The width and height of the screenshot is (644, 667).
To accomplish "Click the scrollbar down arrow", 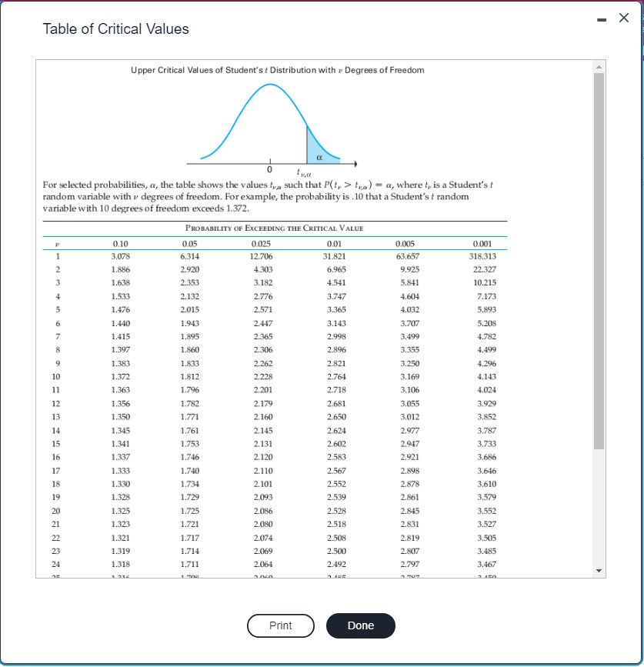I will pyautogui.click(x=599, y=571).
